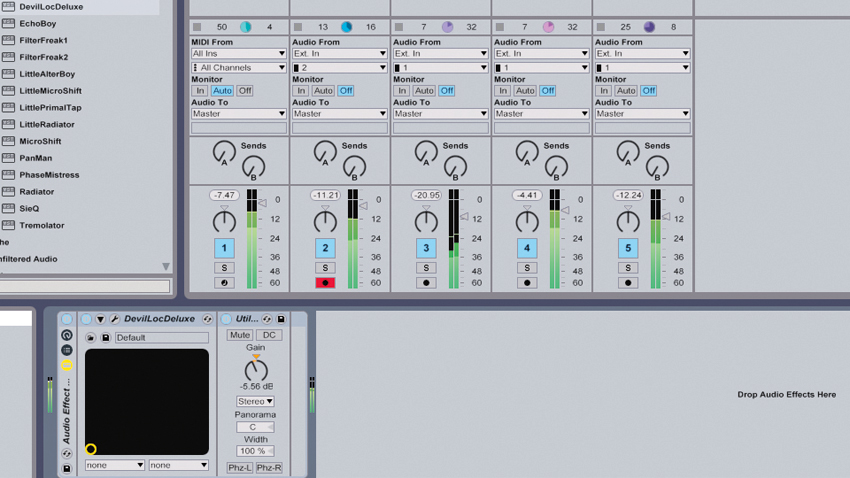850x478 pixels.
Task: Toggle DevilLocDeluxe device activator
Action: click(x=86, y=319)
